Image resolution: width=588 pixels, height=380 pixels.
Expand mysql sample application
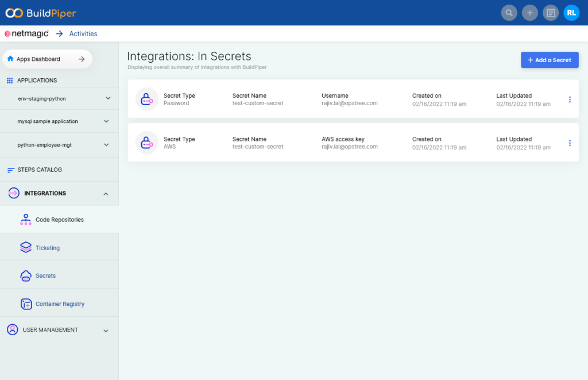(x=106, y=121)
